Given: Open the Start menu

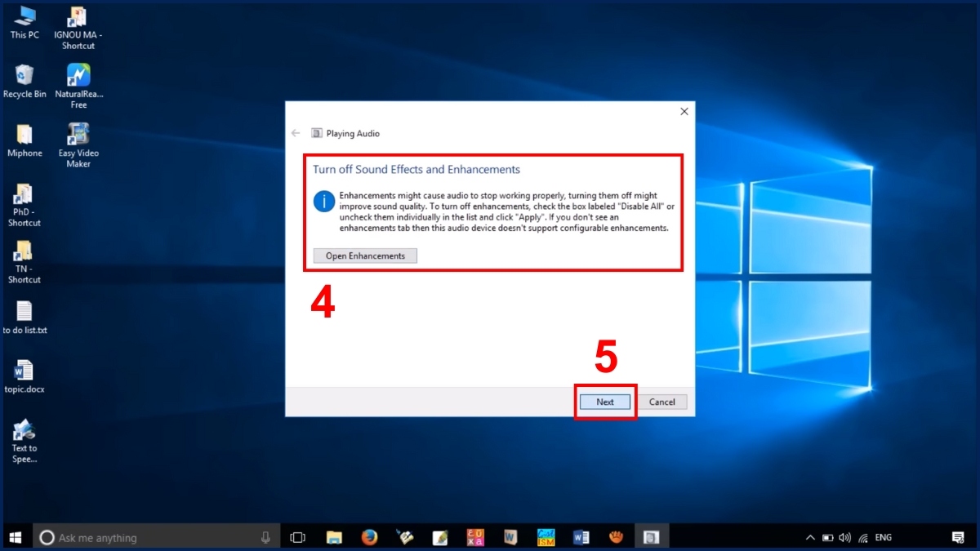Looking at the screenshot, I should pos(15,536).
